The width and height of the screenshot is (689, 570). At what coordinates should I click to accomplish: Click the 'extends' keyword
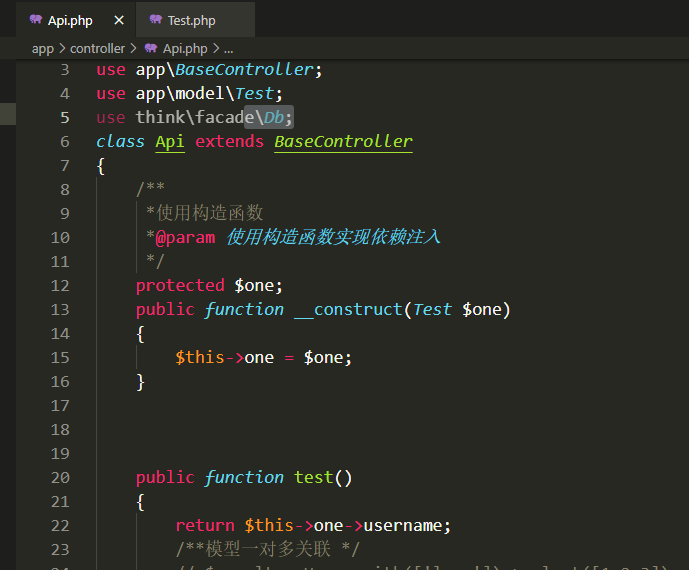tap(229, 142)
